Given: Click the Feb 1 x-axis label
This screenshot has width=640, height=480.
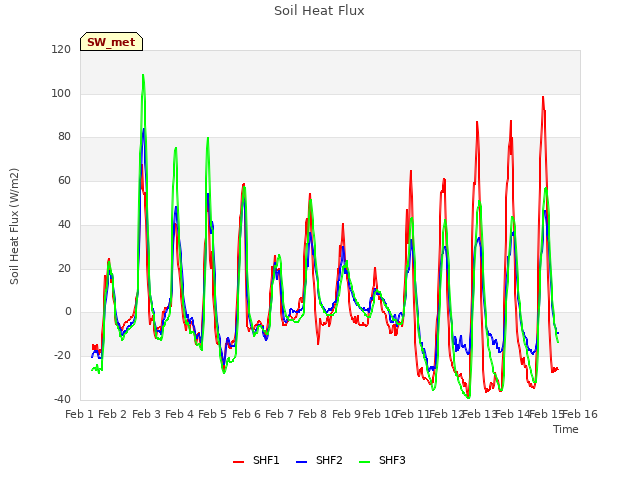Looking at the screenshot, I should click(x=80, y=414).
